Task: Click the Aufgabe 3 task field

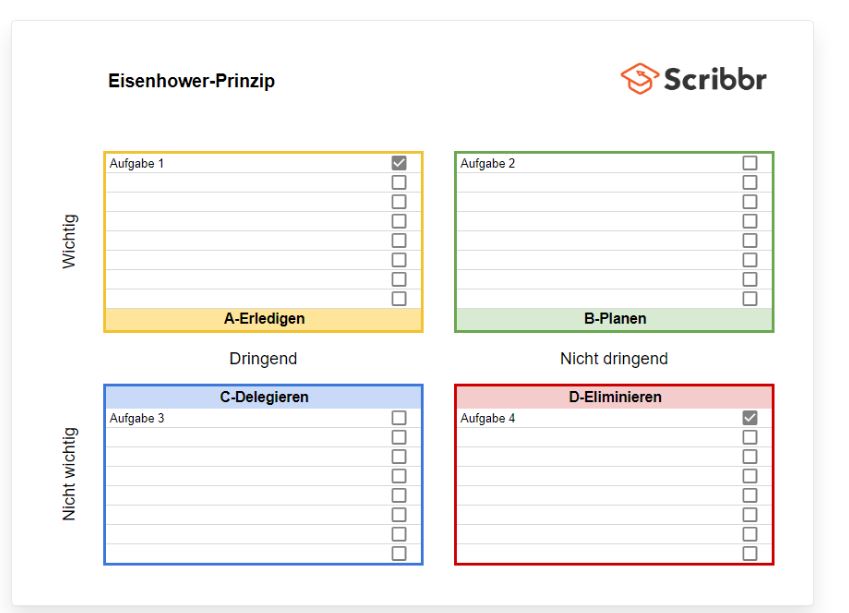Action: 240,418
